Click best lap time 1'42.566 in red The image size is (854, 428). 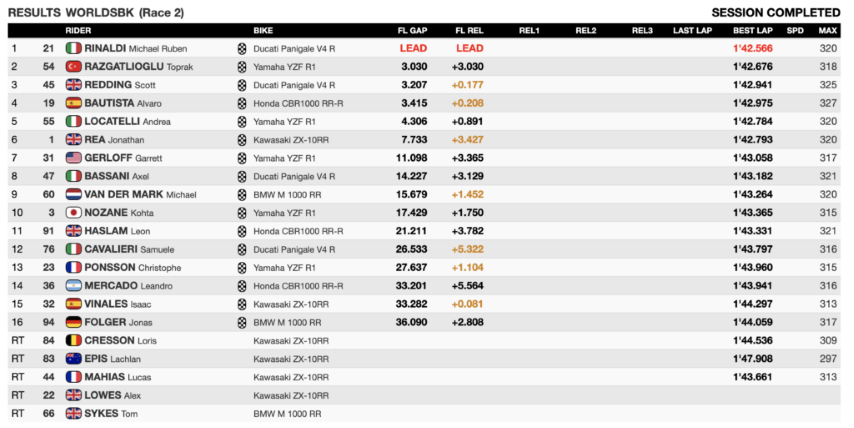pos(753,48)
